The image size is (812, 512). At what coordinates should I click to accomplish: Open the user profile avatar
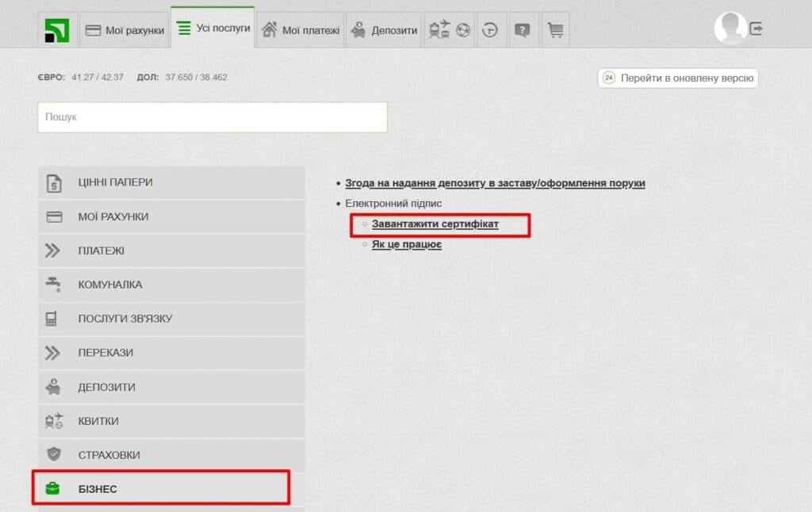[730, 29]
